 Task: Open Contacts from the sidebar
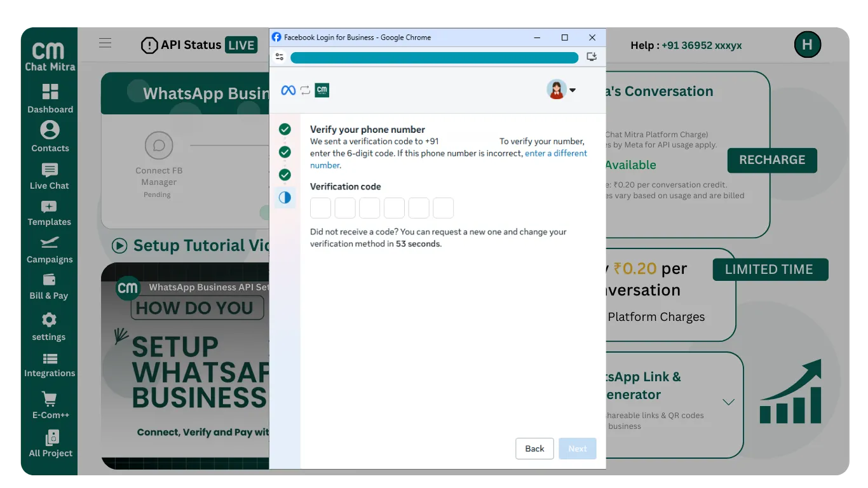(x=50, y=131)
